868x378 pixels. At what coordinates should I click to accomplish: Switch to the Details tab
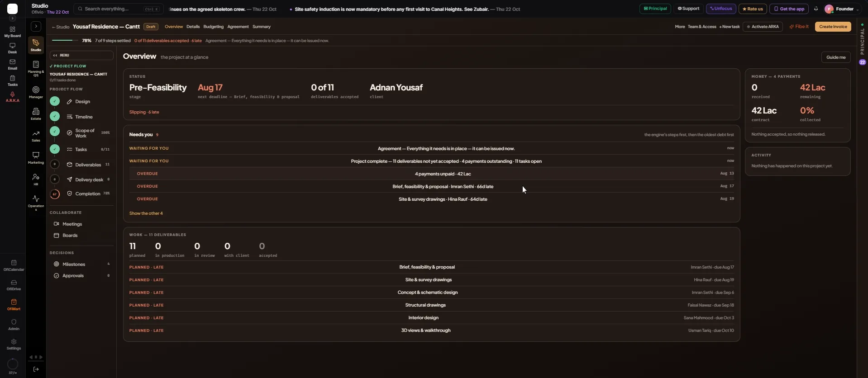tap(193, 27)
